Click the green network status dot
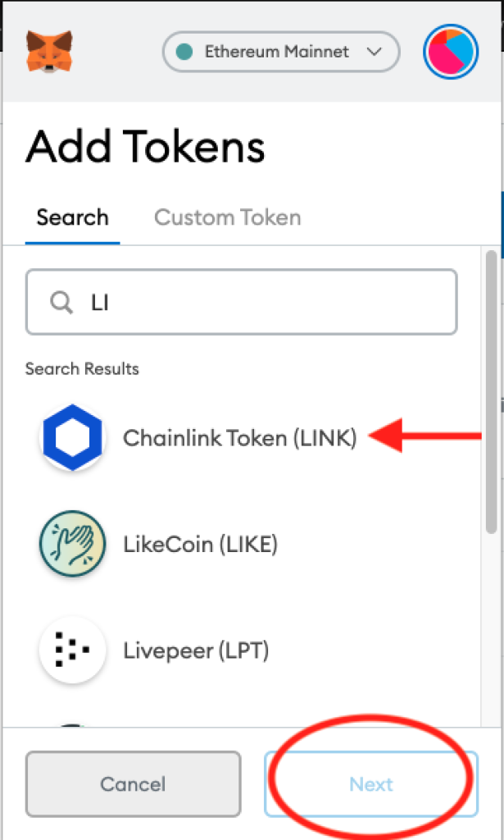This screenshot has width=504, height=840. tap(184, 52)
